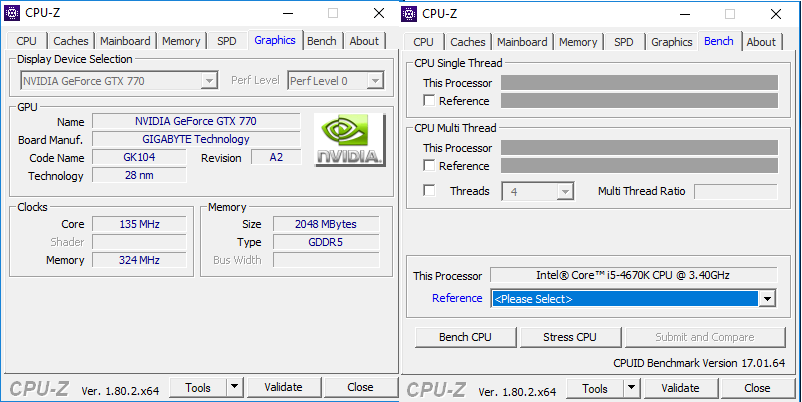
Task: Open Mainboard tab in Bench window
Action: coord(522,42)
